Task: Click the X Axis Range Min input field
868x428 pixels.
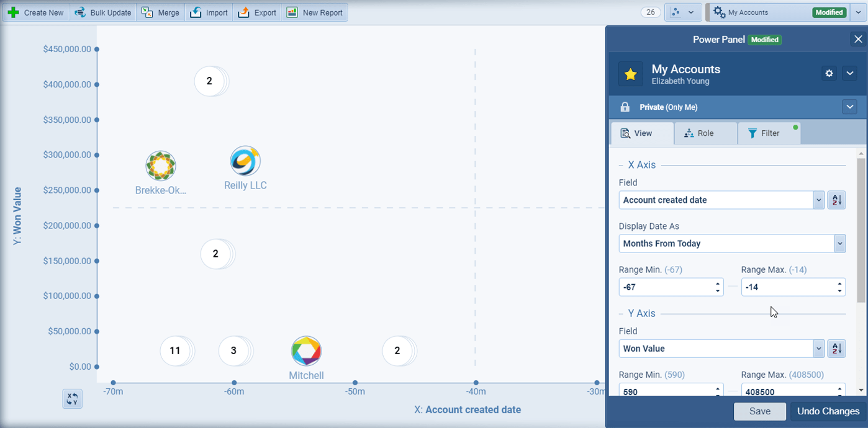Action: [666, 287]
